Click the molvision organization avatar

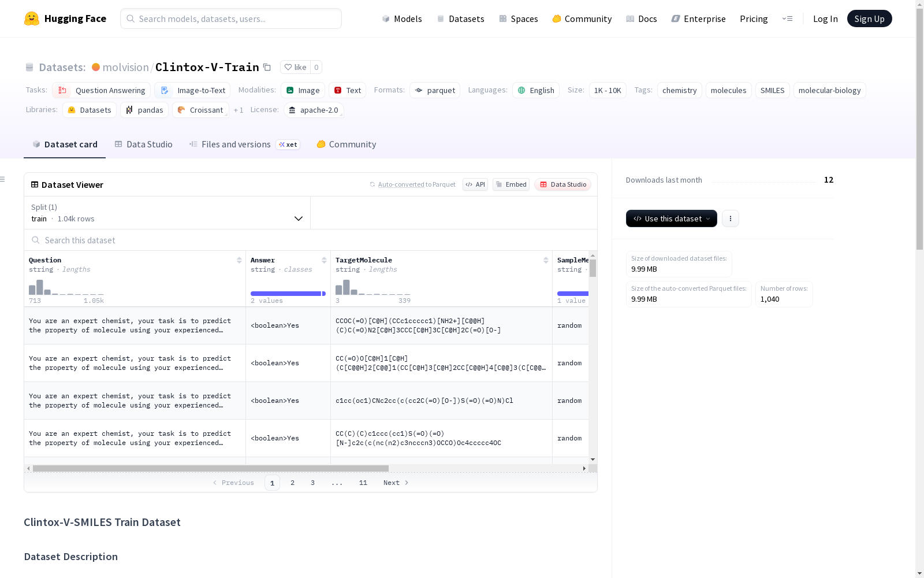pos(96,67)
